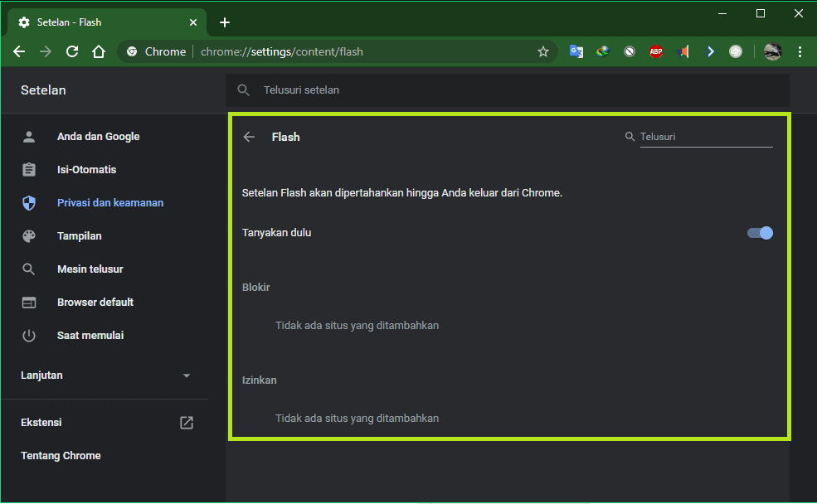This screenshot has height=504, width=817.
Task: Go back using the browser back arrow
Action: pyautogui.click(x=19, y=51)
